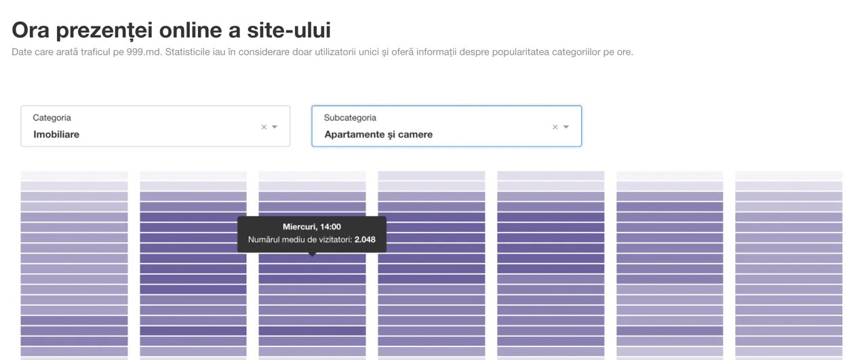The image size is (868, 360).
Task: Expand the Subcategoria dropdown arrow
Action: click(566, 127)
